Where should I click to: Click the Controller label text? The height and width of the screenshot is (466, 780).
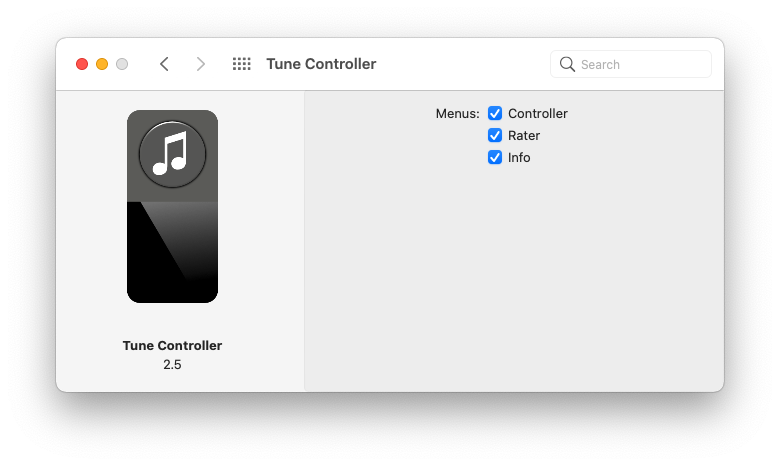[538, 114]
